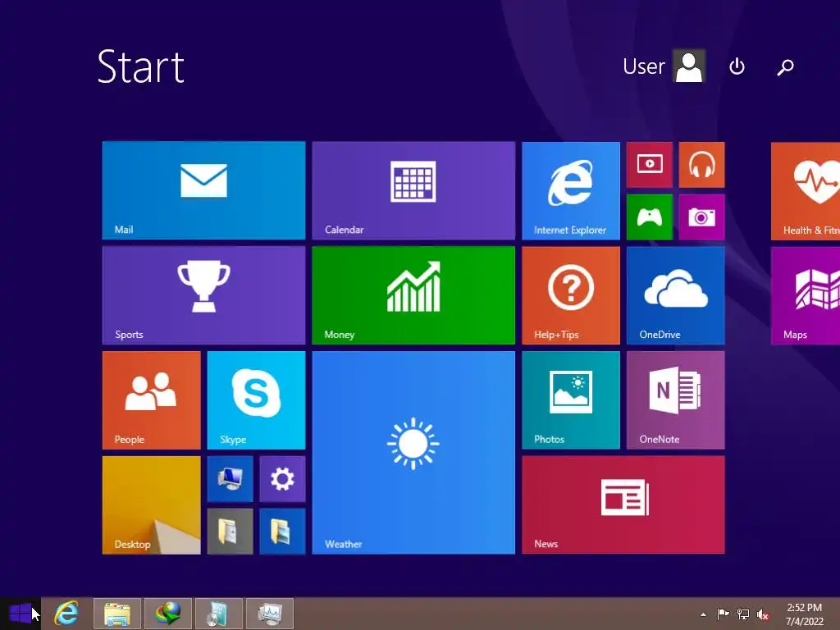Viewport: 840px width, 630px height.
Task: Click the Power options button
Action: tap(737, 66)
